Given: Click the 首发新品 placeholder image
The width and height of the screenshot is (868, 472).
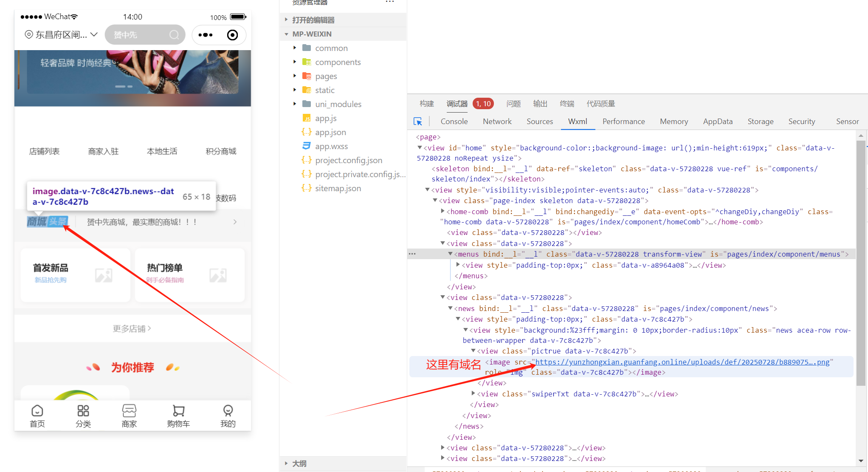Looking at the screenshot, I should point(104,275).
